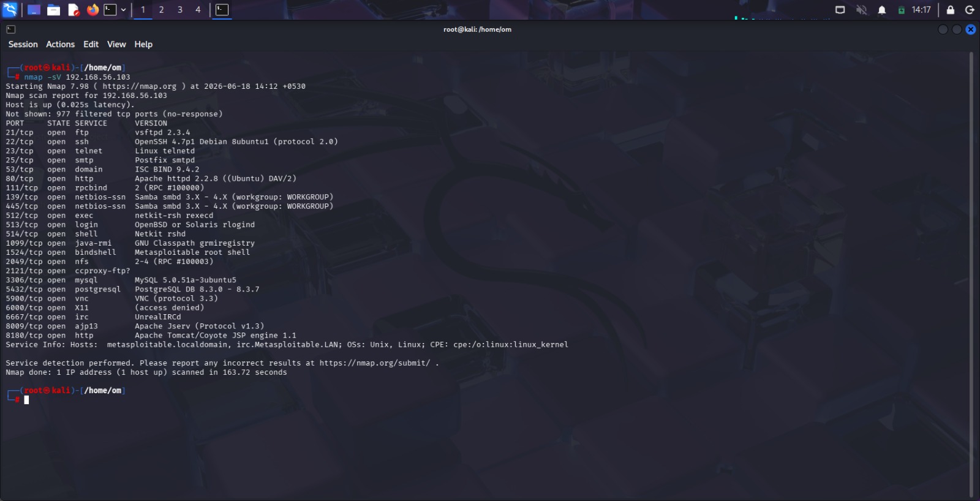
Task: Click the OpenSSH 4.7p1 version text
Action: point(236,141)
